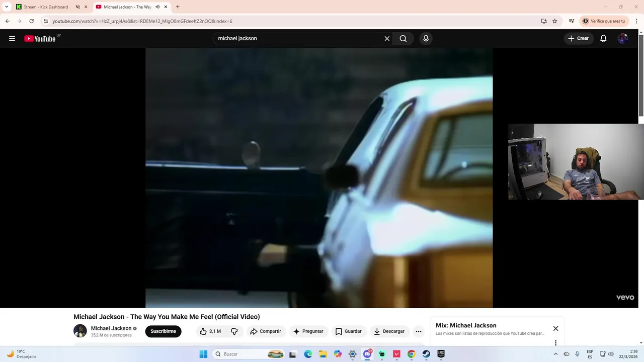Close the Michael Jackson tab
The height and width of the screenshot is (362, 644).
166,7
